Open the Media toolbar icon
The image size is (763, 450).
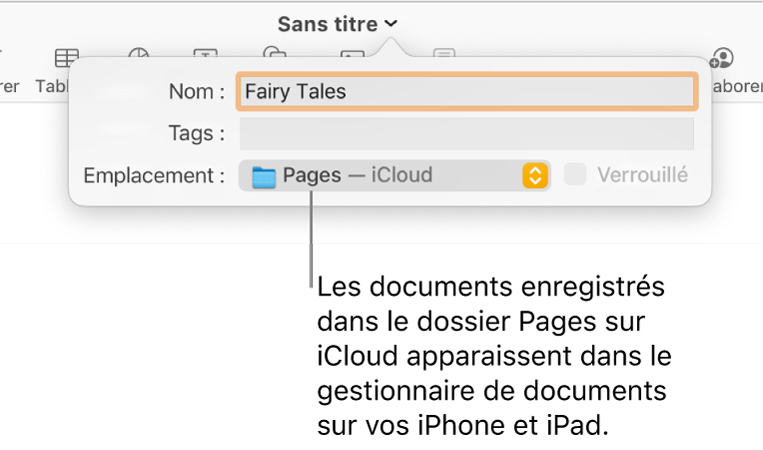pos(351,56)
